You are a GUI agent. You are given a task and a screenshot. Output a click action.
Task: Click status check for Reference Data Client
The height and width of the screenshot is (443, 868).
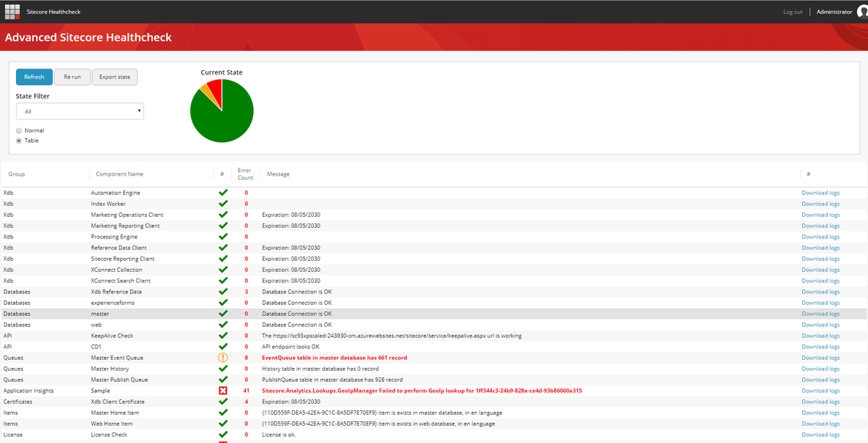click(223, 248)
